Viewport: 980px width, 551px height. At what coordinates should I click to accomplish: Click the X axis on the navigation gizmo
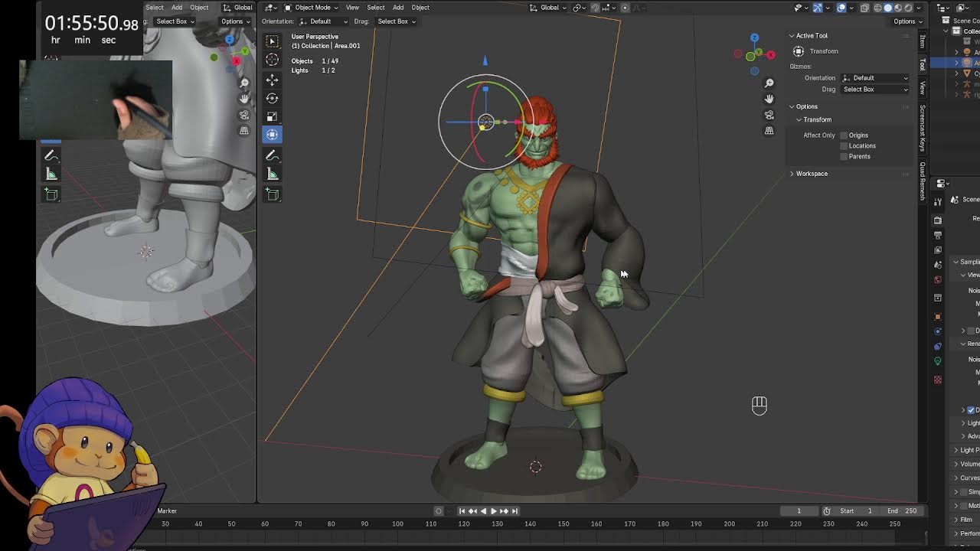point(771,54)
